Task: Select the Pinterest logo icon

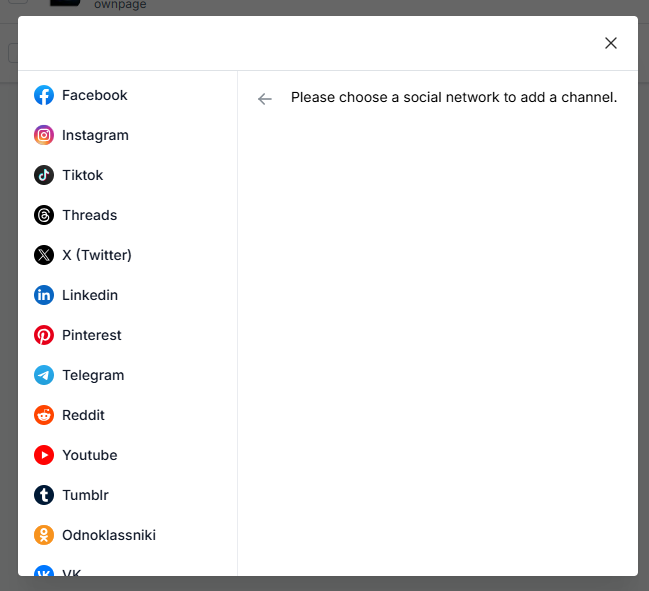Action: pyautogui.click(x=44, y=335)
